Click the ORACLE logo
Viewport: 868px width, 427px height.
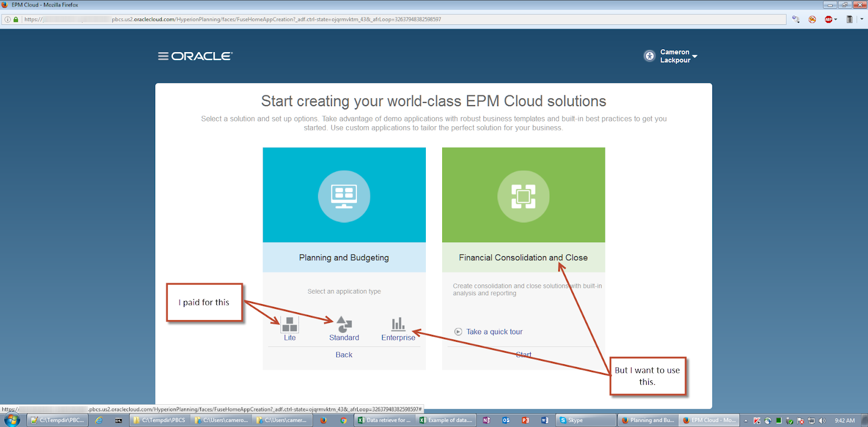(x=202, y=56)
